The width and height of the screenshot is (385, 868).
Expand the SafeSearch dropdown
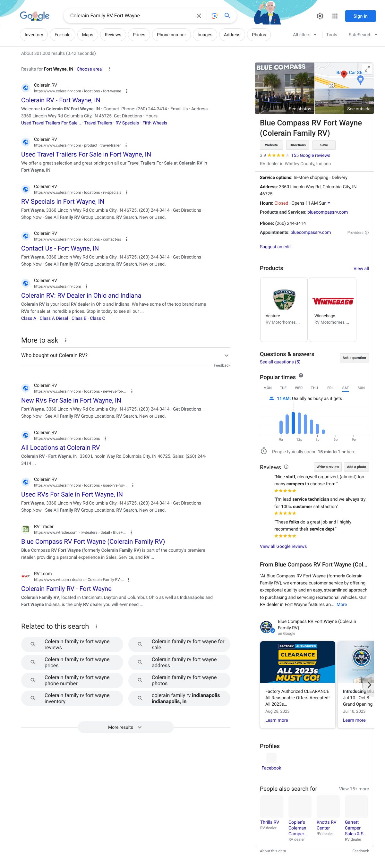[x=363, y=35]
